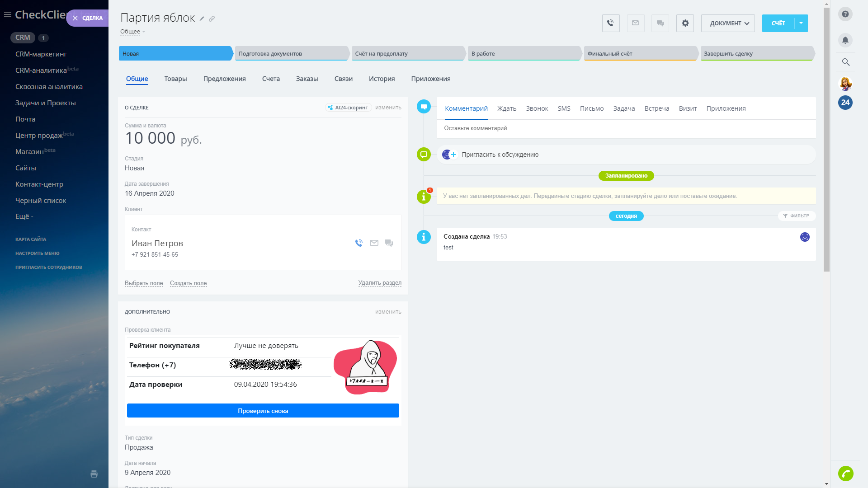The height and width of the screenshot is (488, 868).
Task: Click edit pencil next to deal title
Action: [x=202, y=19]
